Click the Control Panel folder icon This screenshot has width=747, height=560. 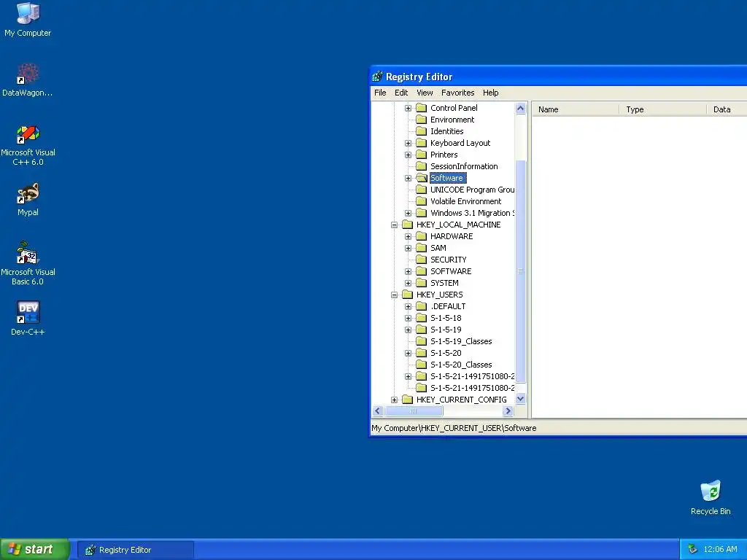pos(421,108)
